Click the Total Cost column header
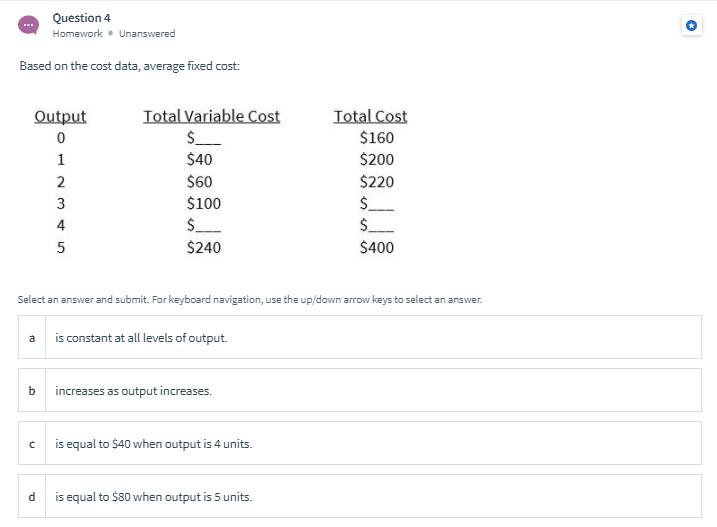 tap(370, 116)
